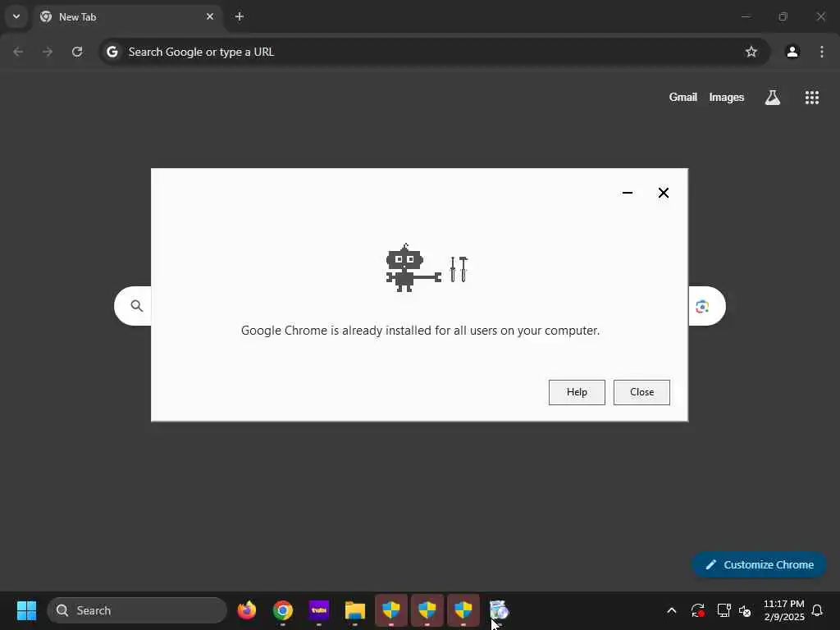
Task: Reload the page with refresh icon
Action: click(77, 52)
